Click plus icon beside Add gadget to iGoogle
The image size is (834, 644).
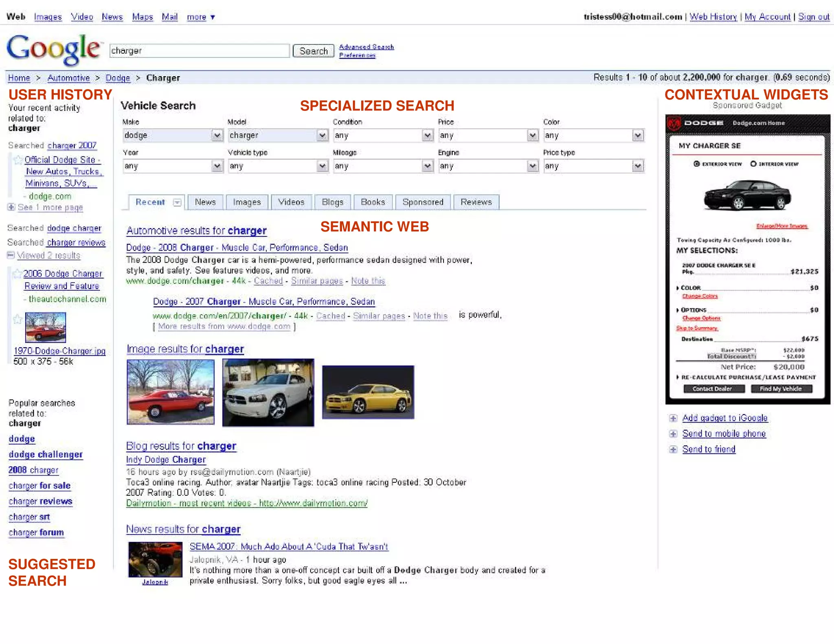[x=673, y=418]
